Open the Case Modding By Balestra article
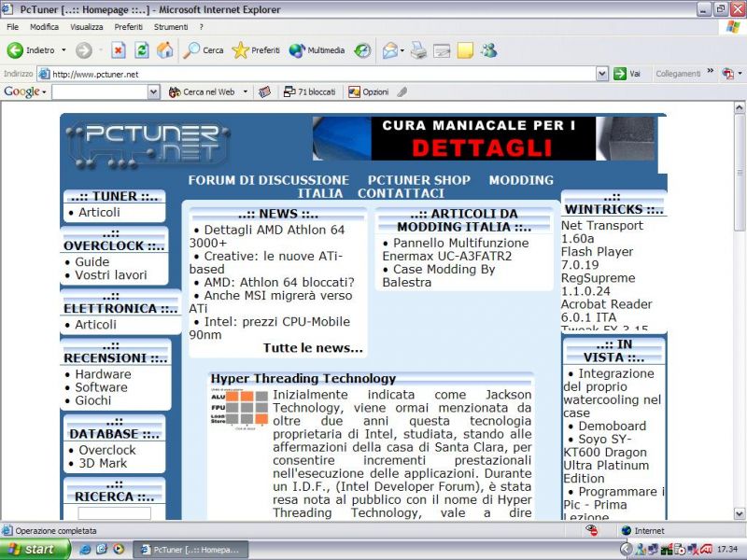This screenshot has width=747, height=560. pos(439,275)
